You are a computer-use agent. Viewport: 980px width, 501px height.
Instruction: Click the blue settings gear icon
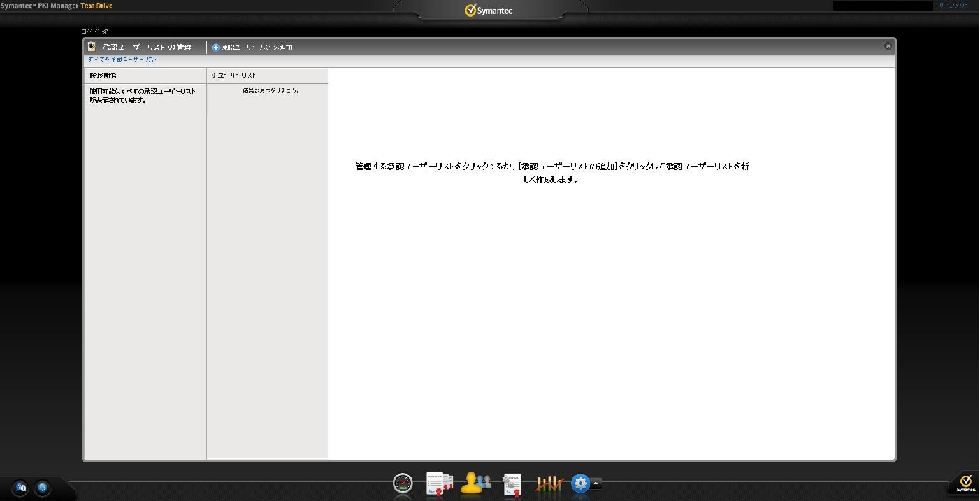(x=580, y=484)
